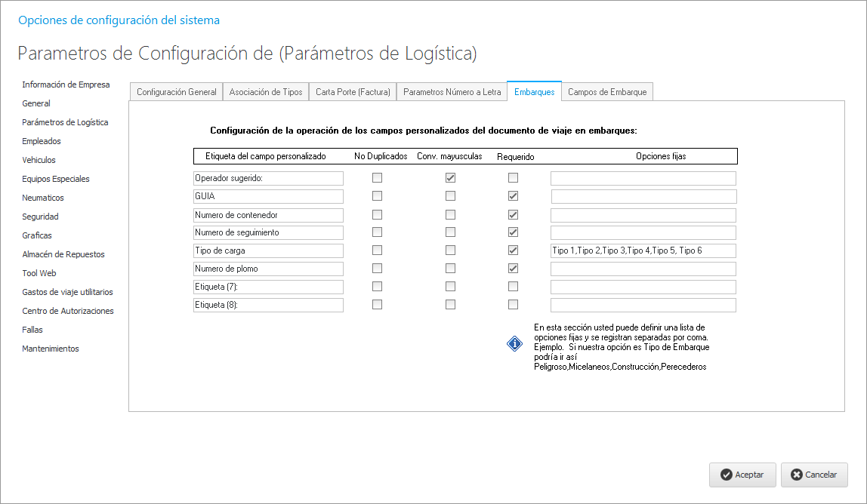Uncheck Conv. mayusculas for Operador sugerido
The width and height of the screenshot is (867, 504).
click(x=451, y=178)
